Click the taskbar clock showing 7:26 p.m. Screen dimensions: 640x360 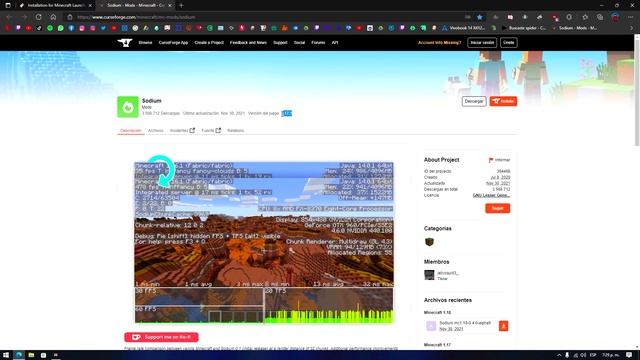(x=611, y=355)
